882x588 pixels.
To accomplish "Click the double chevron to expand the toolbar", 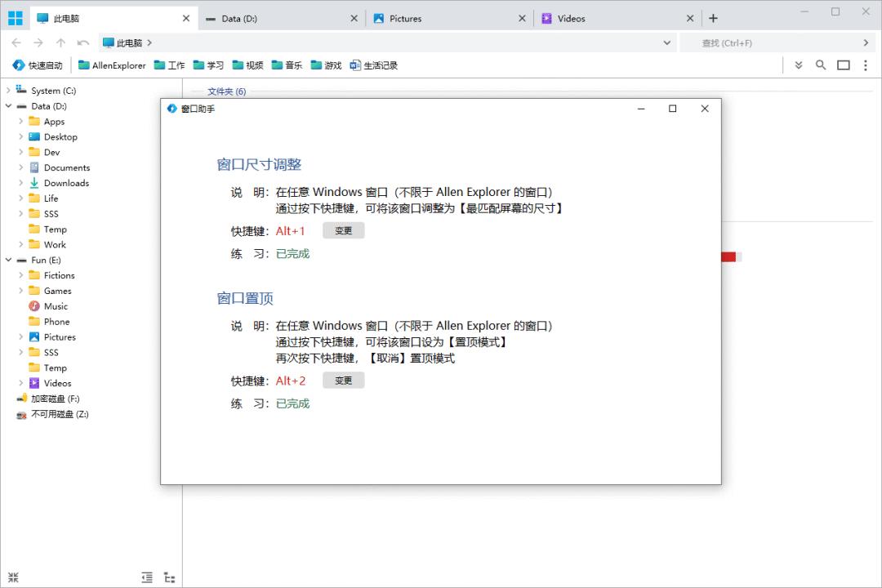I will tap(798, 65).
